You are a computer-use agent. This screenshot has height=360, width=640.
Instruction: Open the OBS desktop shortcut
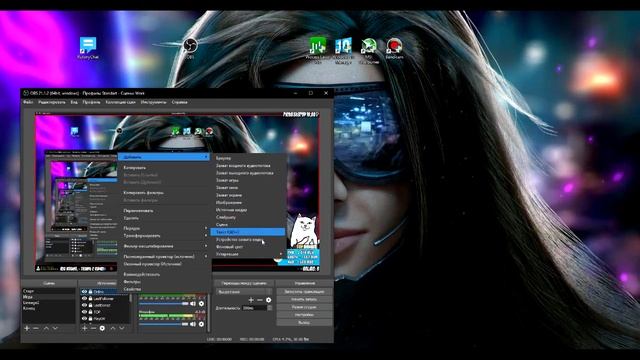coord(190,48)
